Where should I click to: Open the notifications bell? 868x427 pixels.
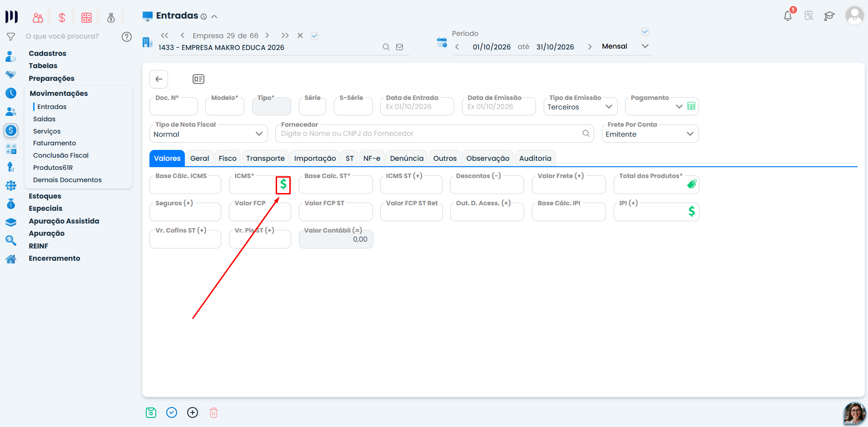point(788,16)
